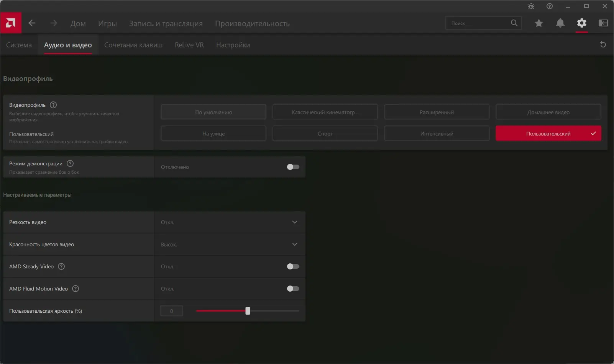Select На улице video profile
614x364 pixels.
click(x=213, y=134)
